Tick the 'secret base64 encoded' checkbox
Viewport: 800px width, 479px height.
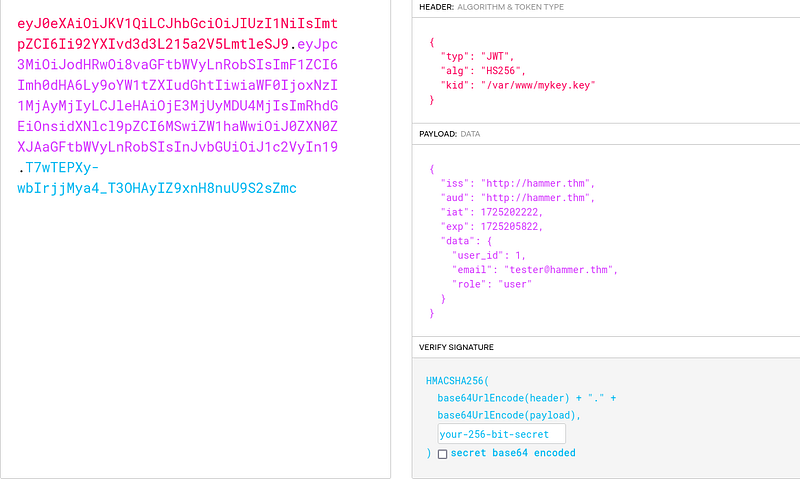pyautogui.click(x=442, y=453)
